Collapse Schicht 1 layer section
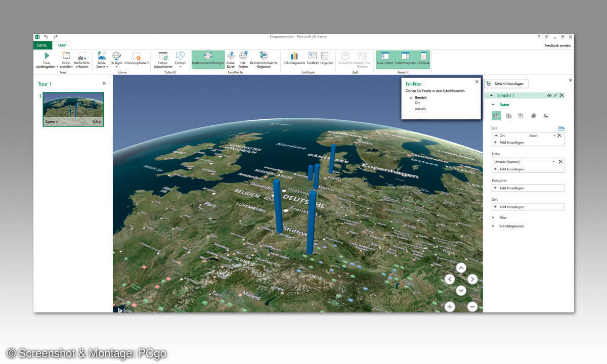The image size is (607, 364). click(x=491, y=96)
